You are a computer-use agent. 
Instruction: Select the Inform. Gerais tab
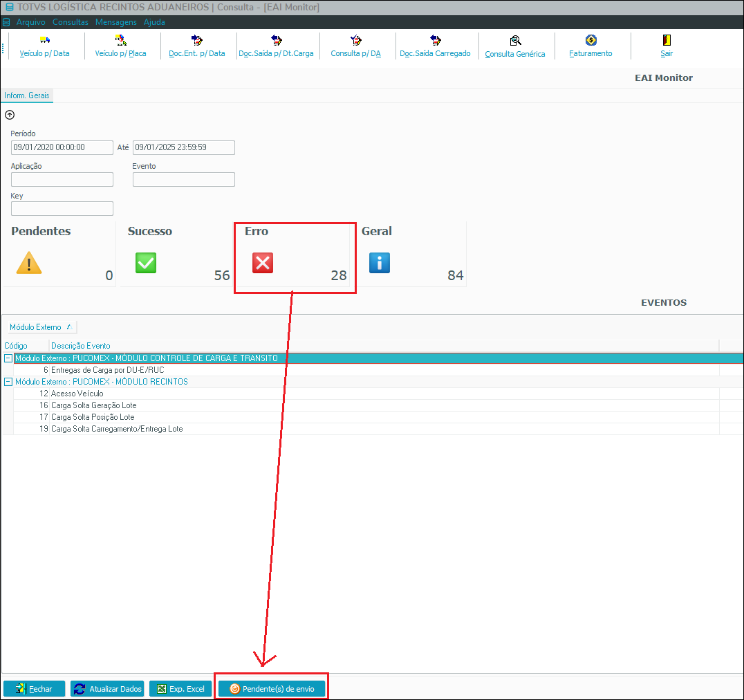26,95
